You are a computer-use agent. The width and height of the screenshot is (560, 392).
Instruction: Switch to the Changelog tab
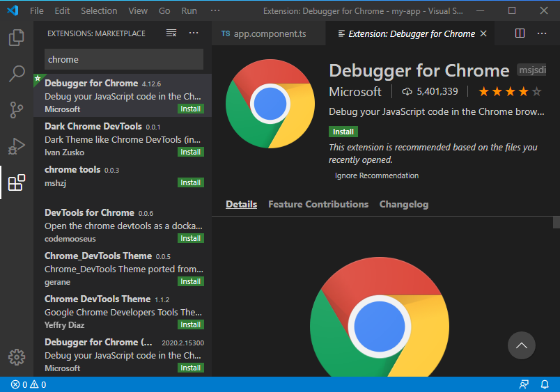[404, 204]
